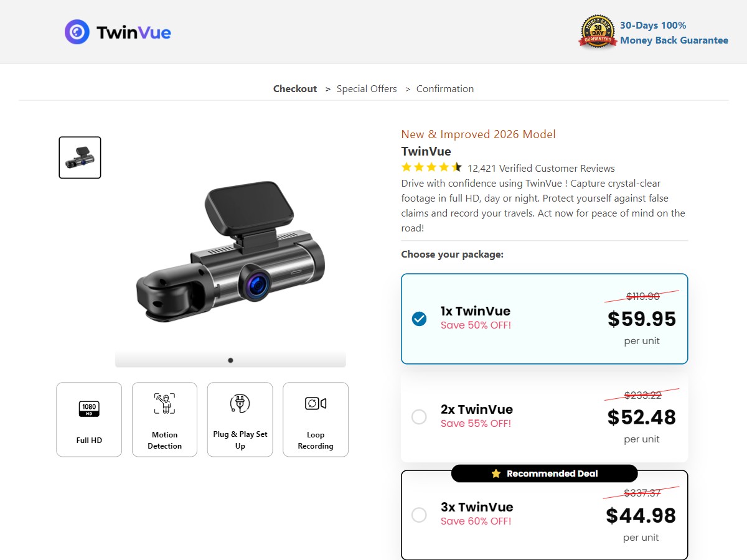Go to the Checkout step

pos(295,89)
